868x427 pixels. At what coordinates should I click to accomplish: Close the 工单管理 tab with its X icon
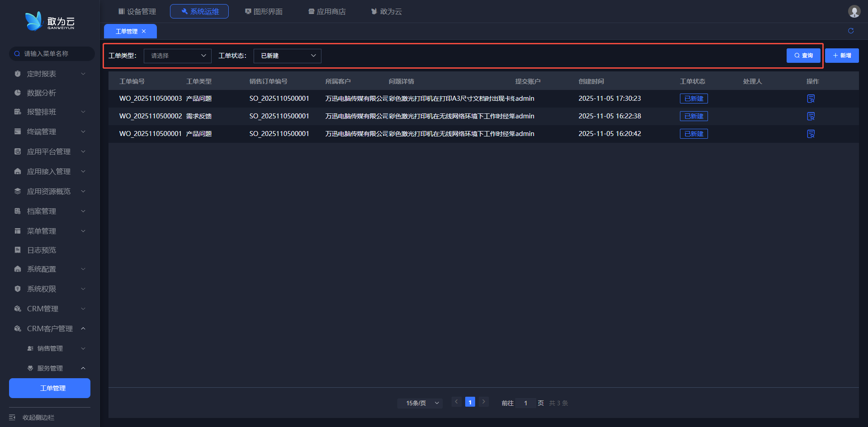pos(144,31)
